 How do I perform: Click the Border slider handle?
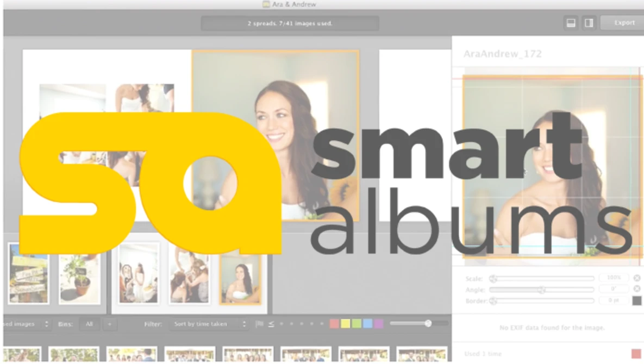pyautogui.click(x=493, y=301)
